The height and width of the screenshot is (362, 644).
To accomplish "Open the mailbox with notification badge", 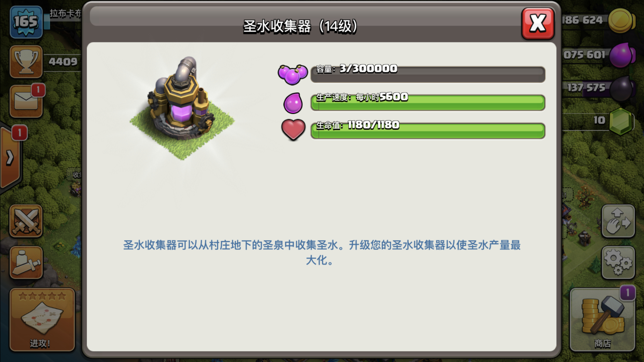I will (26, 101).
